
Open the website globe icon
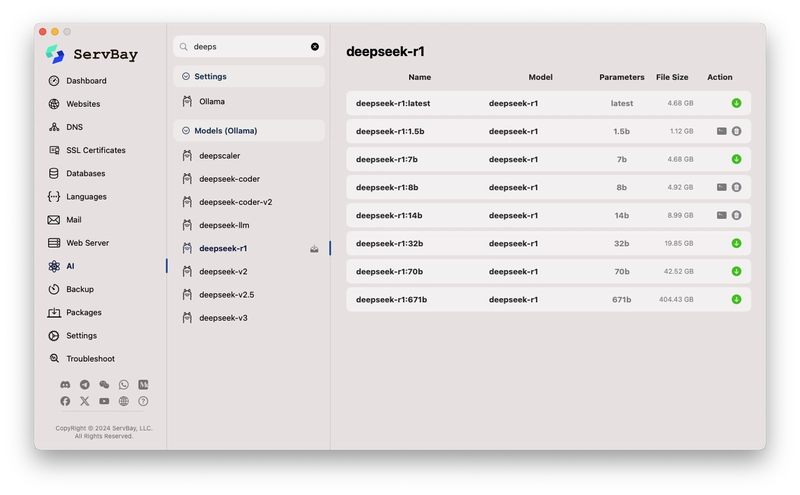tap(123, 401)
